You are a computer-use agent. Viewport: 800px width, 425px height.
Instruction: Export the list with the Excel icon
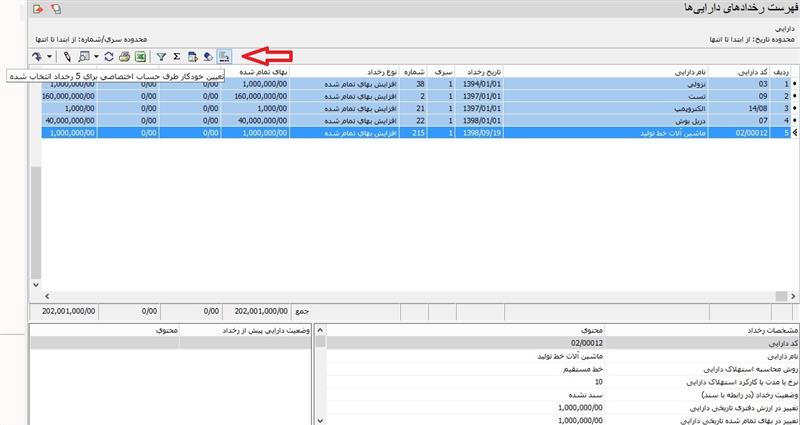coord(140,57)
